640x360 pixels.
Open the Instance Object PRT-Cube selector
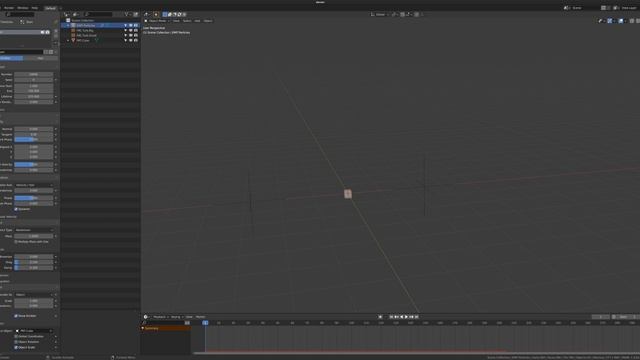pyautogui.click(x=34, y=331)
